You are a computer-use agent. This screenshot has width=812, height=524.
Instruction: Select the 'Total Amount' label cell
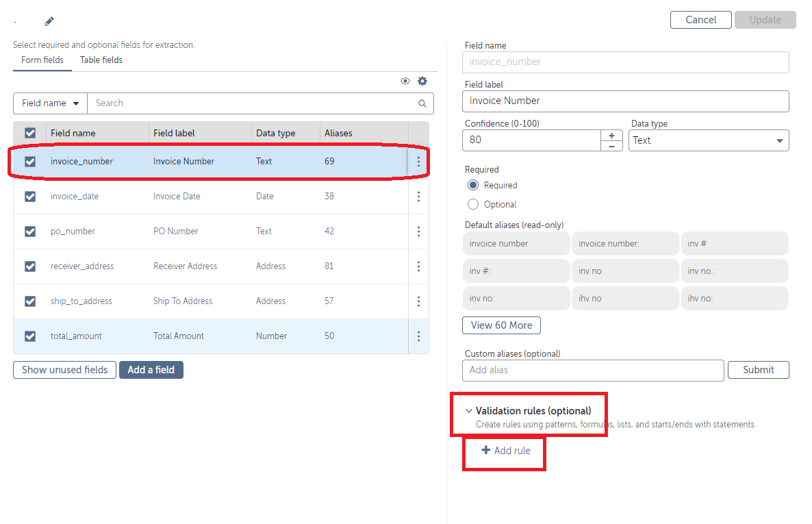pos(179,336)
